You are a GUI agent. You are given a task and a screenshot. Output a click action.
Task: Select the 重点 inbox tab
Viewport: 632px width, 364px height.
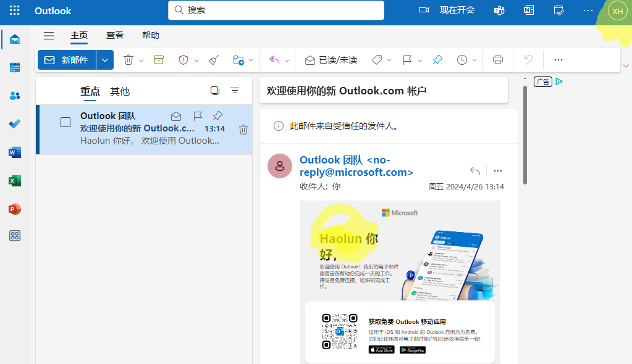point(90,91)
